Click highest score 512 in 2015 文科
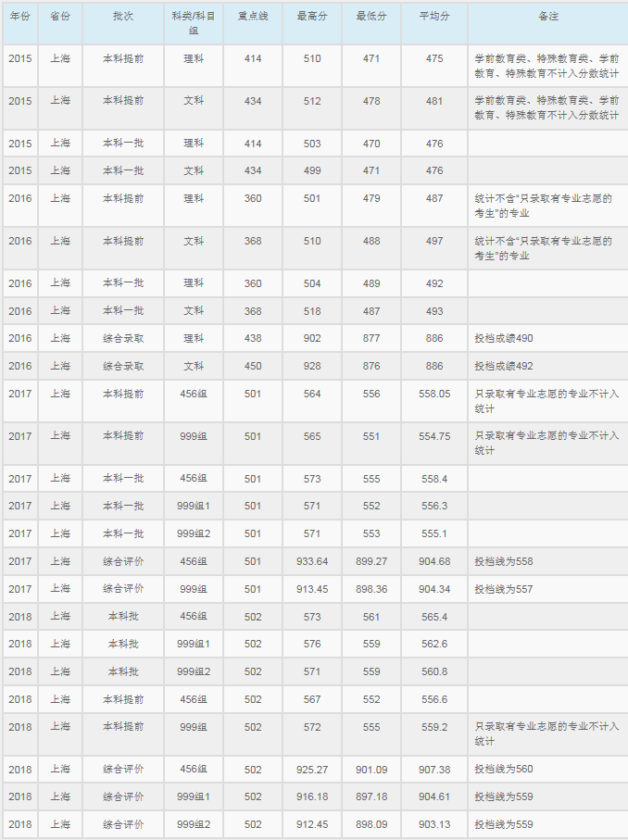Viewport: 628px width, 840px height. click(312, 101)
